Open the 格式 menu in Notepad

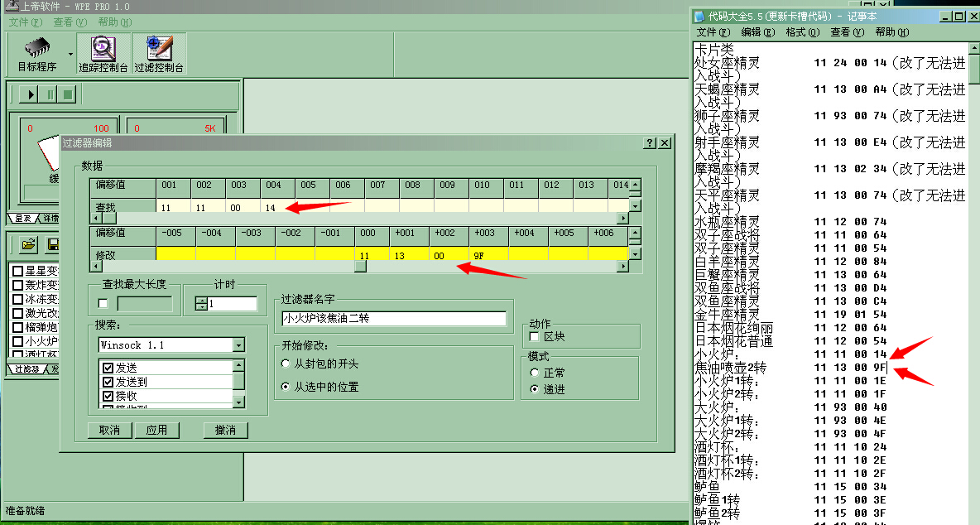(801, 32)
